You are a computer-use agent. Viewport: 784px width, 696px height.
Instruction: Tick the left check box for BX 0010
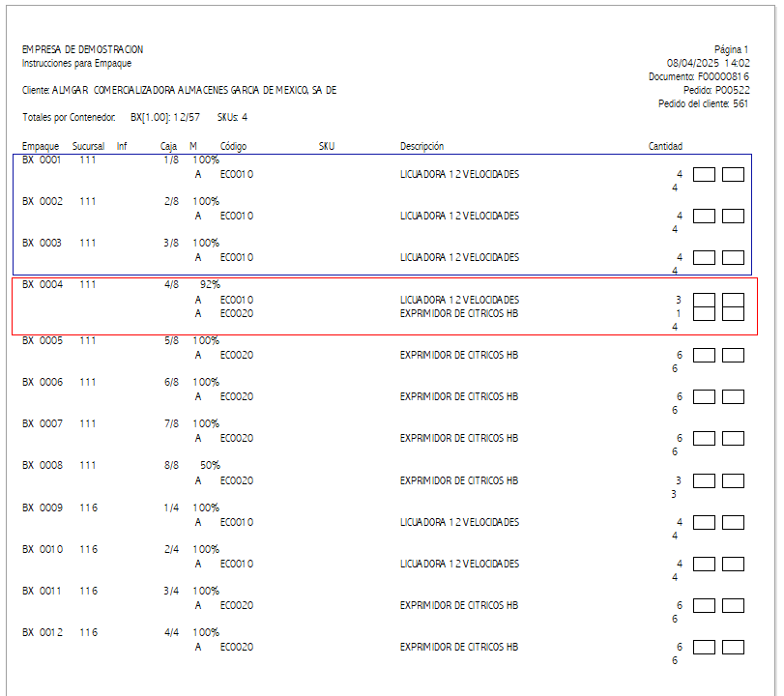pos(704,564)
